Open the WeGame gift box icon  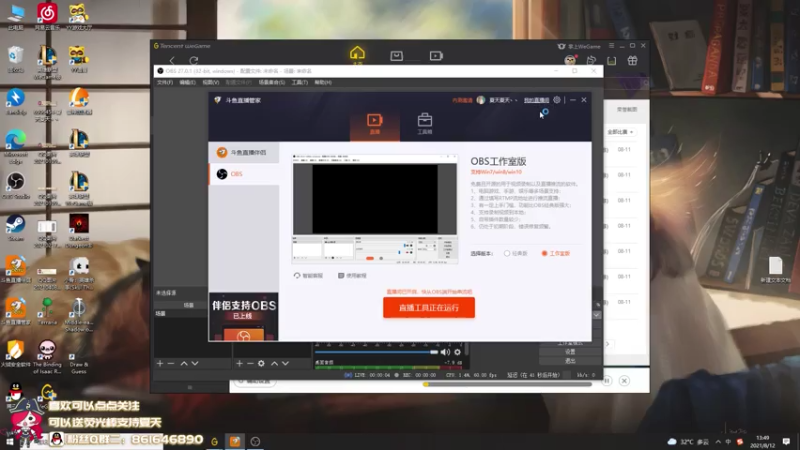[x=632, y=61]
